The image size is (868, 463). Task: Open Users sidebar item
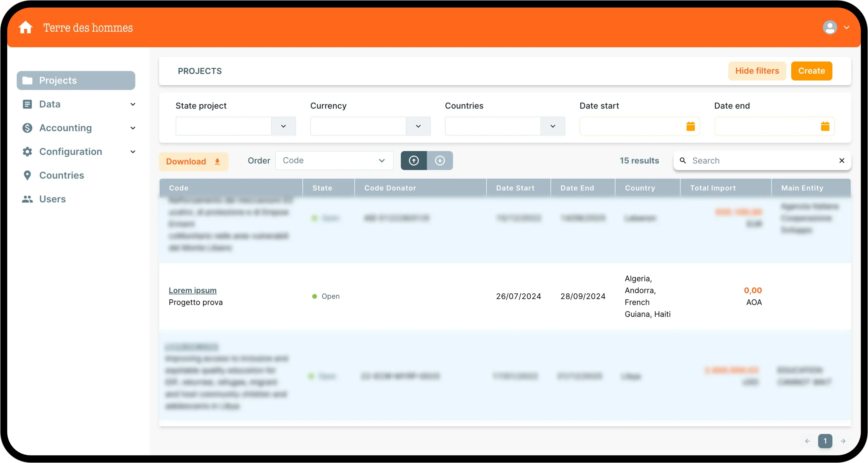pos(52,199)
